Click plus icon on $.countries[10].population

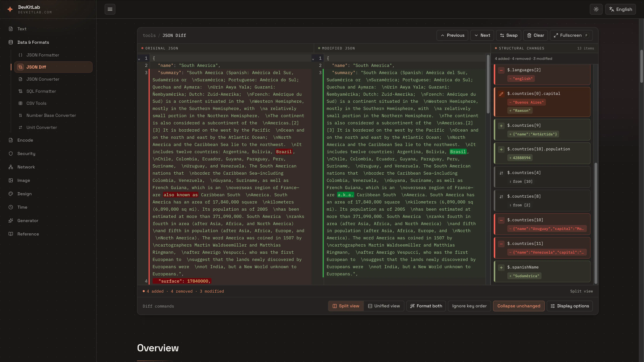pos(501,149)
